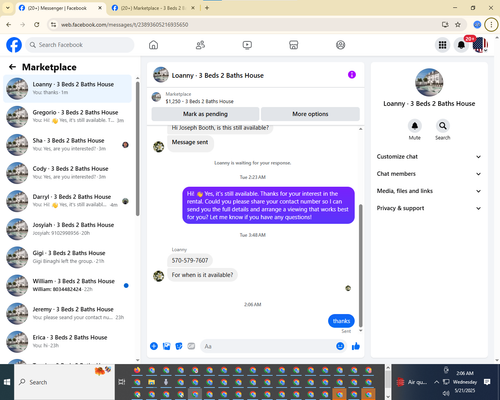The height and width of the screenshot is (400, 500).
Task: Open Groups icon in top navigation
Action: point(340,45)
